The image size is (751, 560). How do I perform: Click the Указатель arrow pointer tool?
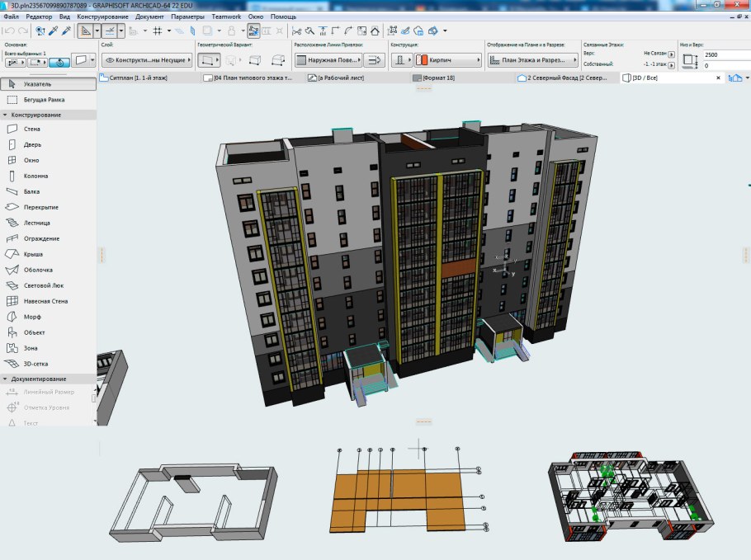pyautogui.click(x=38, y=84)
